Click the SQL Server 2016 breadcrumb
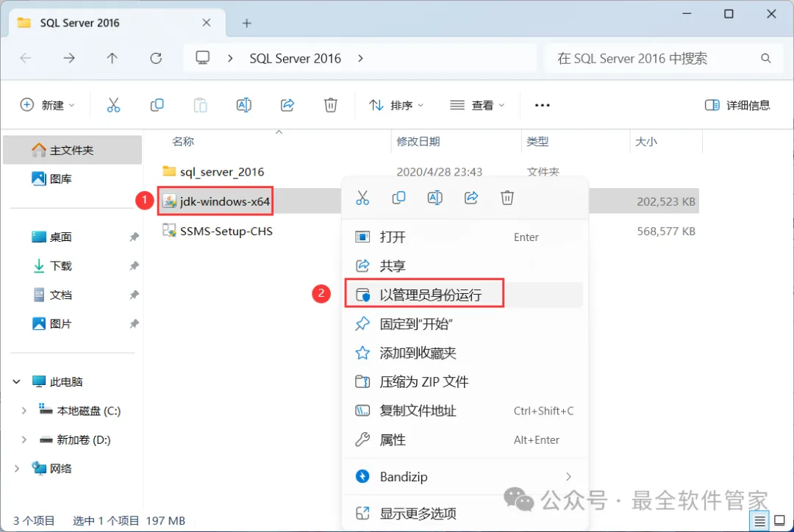Screen dimensions: 794x532 [x=296, y=59]
